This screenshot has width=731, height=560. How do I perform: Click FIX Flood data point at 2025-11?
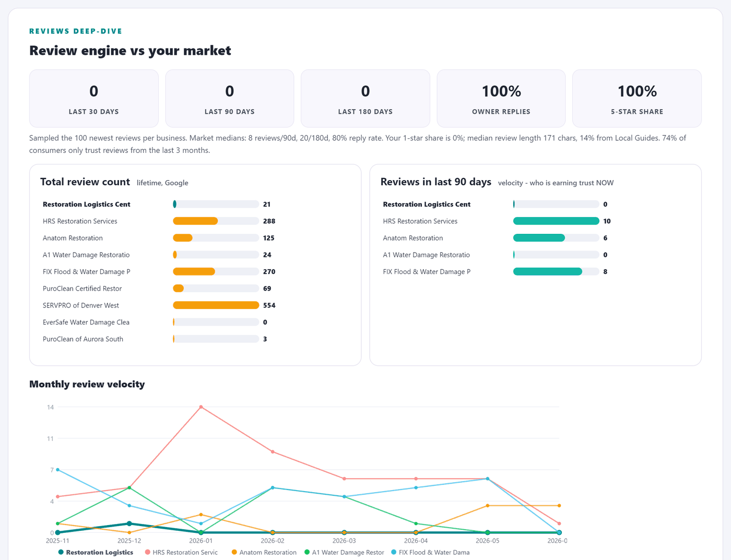point(57,470)
